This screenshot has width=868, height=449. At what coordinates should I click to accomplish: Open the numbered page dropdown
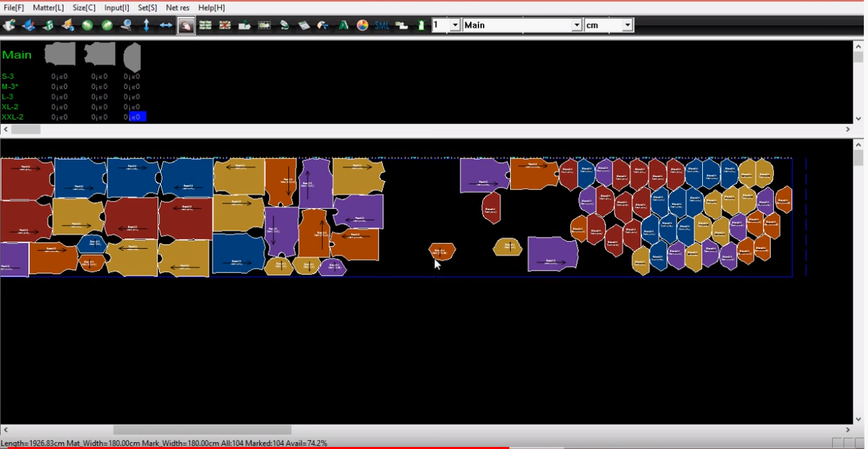point(455,24)
